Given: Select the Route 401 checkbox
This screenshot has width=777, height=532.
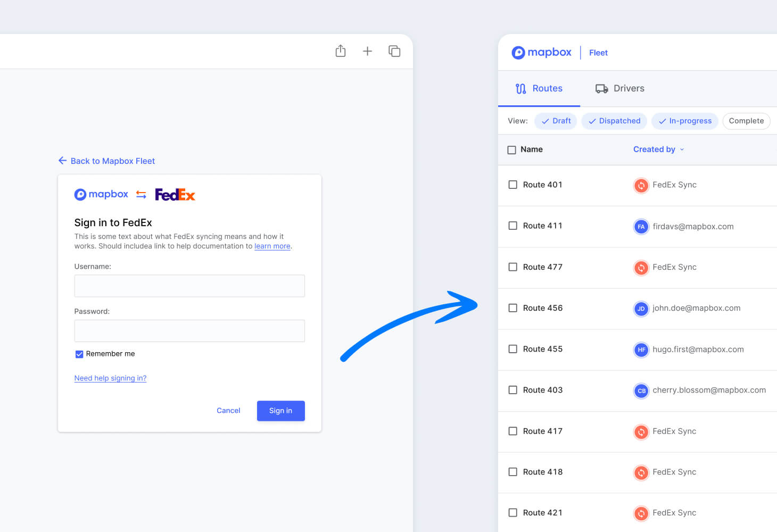Looking at the screenshot, I should tap(513, 185).
